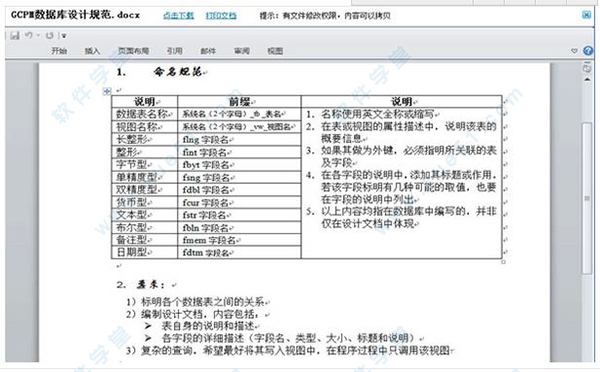Open the 页面布局 ribbon tab
The height and width of the screenshot is (372, 600).
click(x=134, y=51)
